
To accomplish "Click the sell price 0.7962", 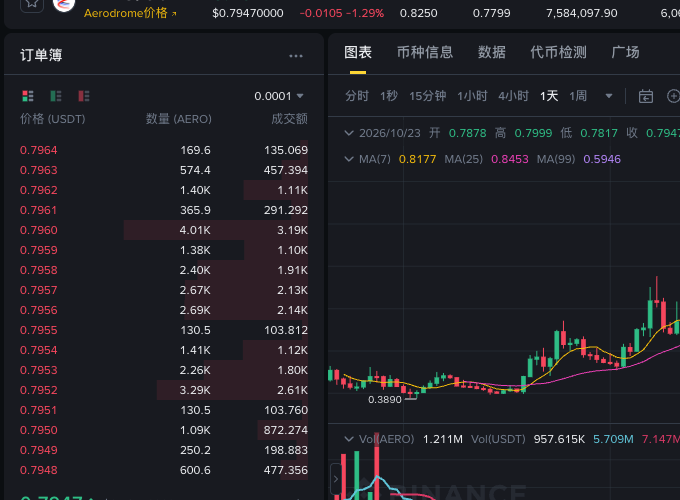I will pyautogui.click(x=39, y=190).
